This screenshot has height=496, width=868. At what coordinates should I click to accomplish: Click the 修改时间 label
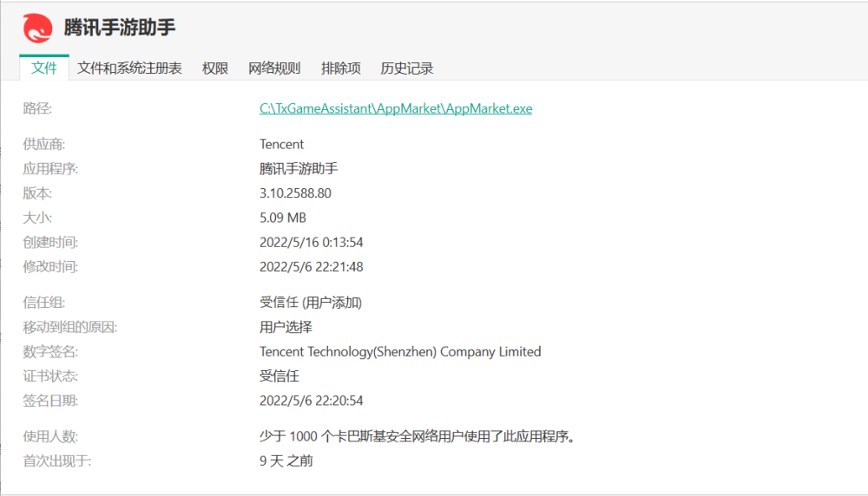[50, 266]
